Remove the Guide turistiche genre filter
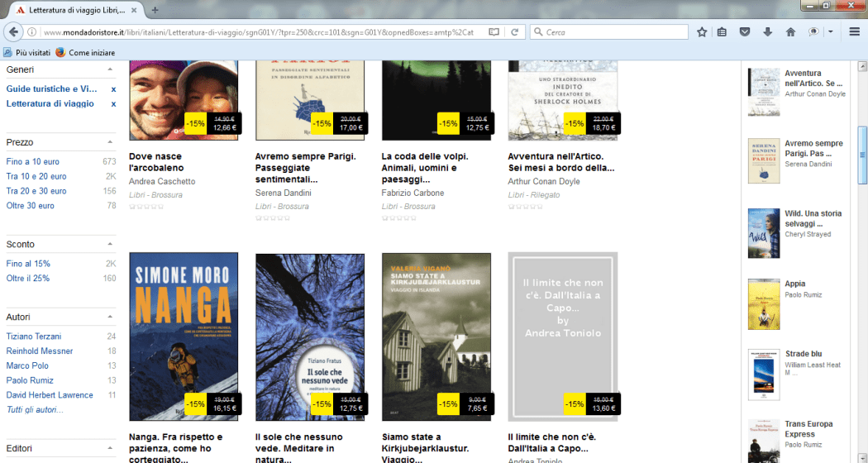This screenshot has height=463, width=868. pyautogui.click(x=113, y=89)
